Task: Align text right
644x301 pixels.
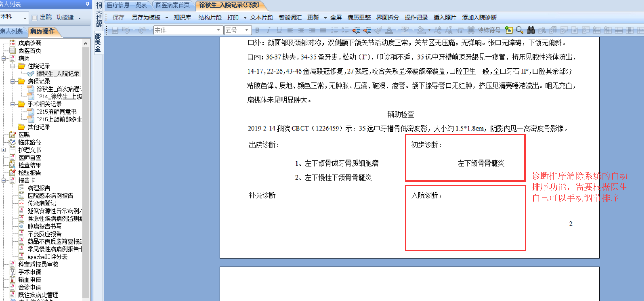Action: pos(312,30)
